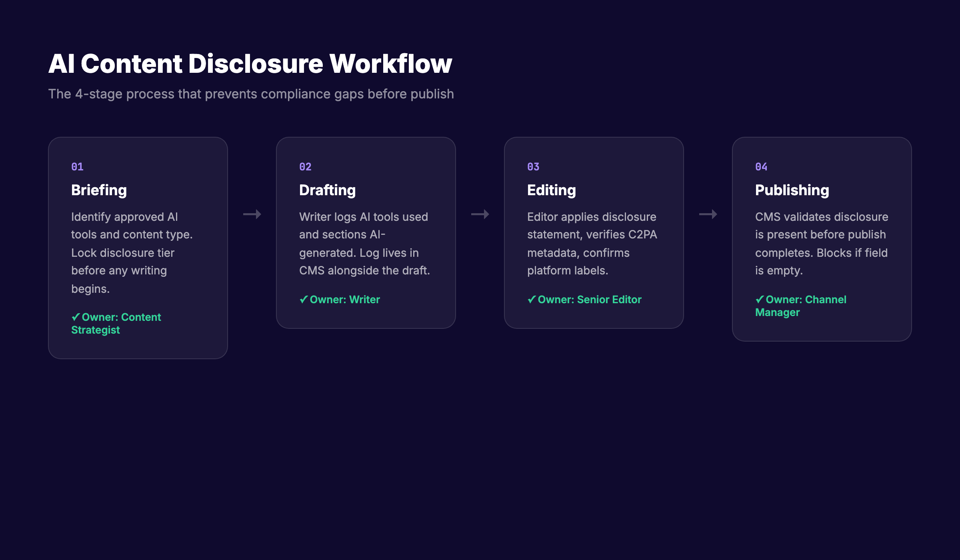
Task: Click the '01' step number
Action: point(77,167)
